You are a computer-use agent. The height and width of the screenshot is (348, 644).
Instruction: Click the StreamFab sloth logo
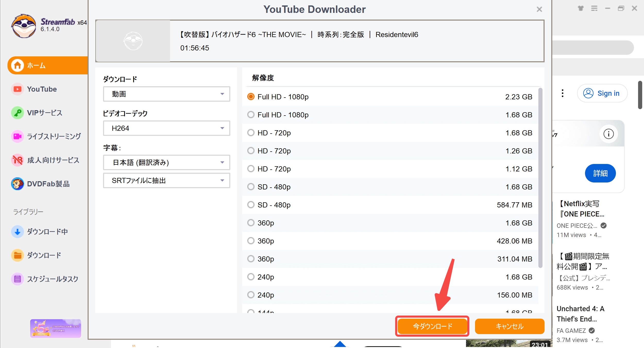click(x=24, y=26)
